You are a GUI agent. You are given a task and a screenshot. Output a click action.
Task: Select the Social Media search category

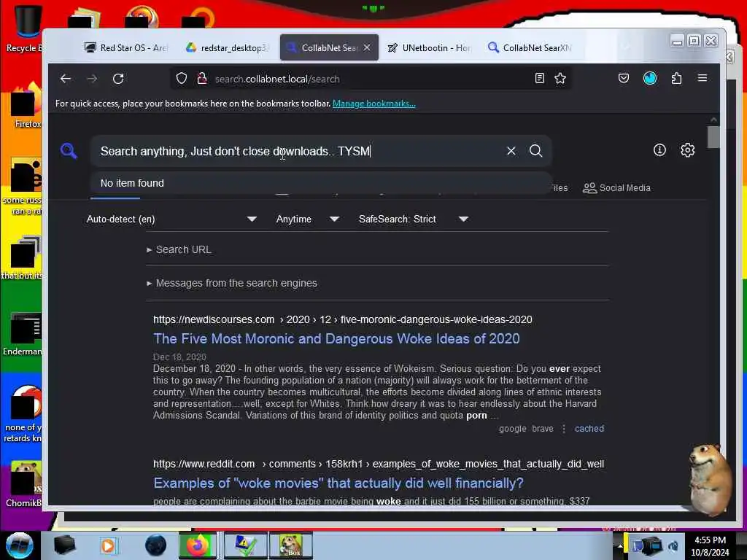(616, 188)
